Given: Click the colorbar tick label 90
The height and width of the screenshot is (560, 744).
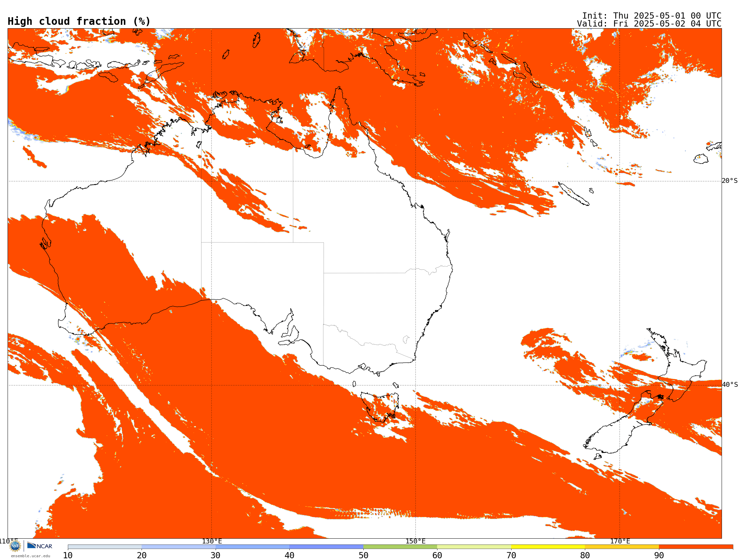Looking at the screenshot, I should tap(659, 556).
